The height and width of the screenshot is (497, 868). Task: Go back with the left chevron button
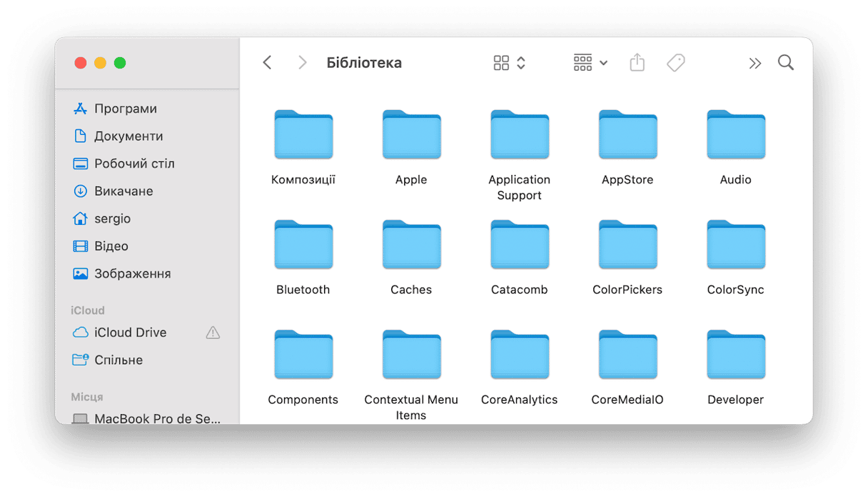pyautogui.click(x=268, y=63)
